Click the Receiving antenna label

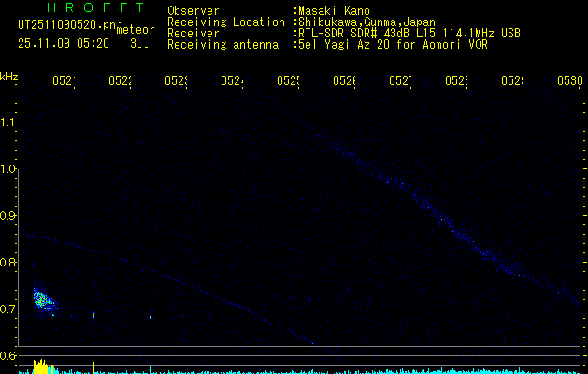[x=222, y=45]
